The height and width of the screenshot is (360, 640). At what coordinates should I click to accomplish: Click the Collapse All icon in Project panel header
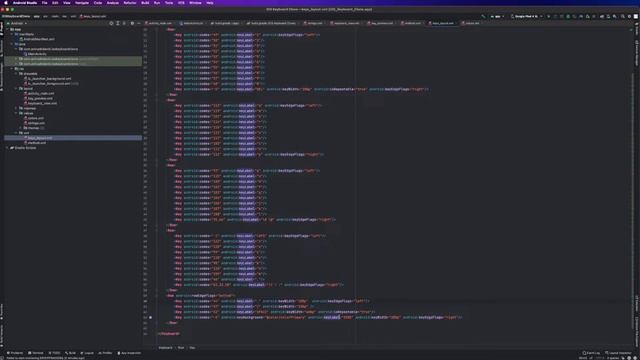124,23
